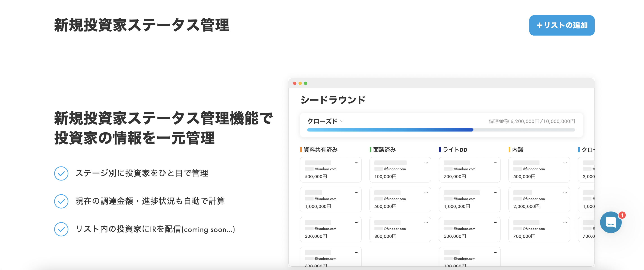The height and width of the screenshot is (270, 644).
Task: Open more menu on 面談済み 800,000円 card
Action: (x=426, y=223)
